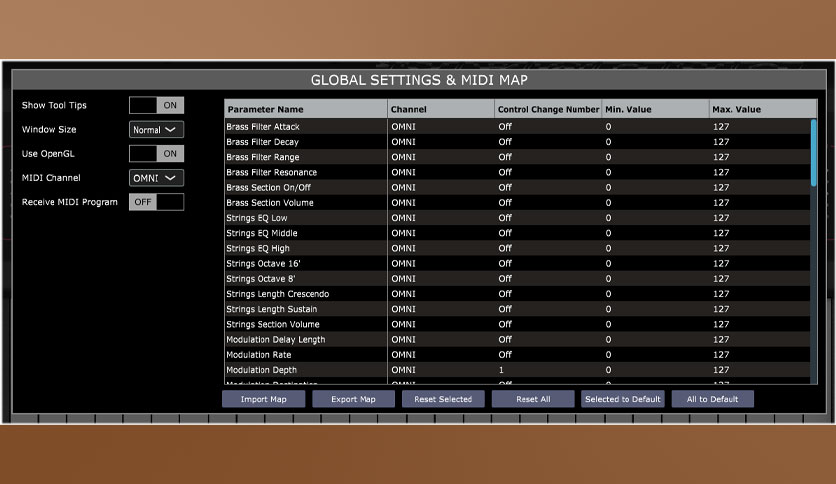
Task: Select the Modulation Delay Length row
Action: [517, 340]
